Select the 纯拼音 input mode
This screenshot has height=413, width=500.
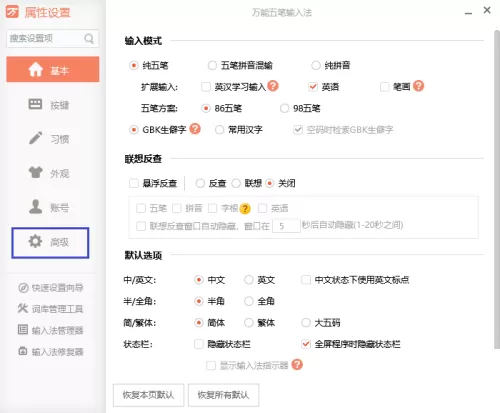pyautogui.click(x=316, y=65)
